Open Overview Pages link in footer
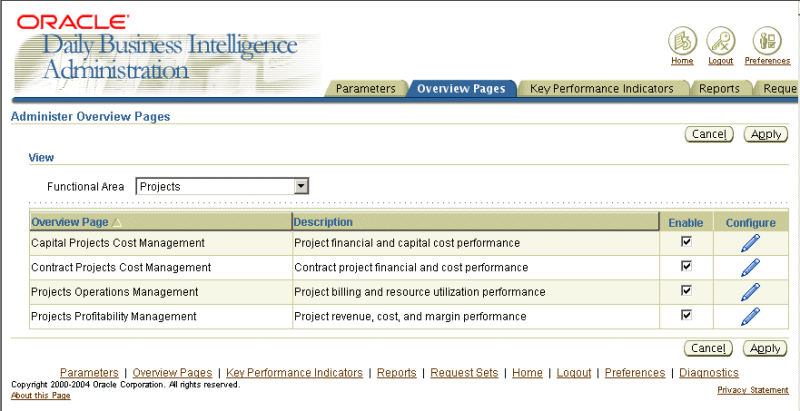This screenshot has width=800, height=411. (x=172, y=373)
